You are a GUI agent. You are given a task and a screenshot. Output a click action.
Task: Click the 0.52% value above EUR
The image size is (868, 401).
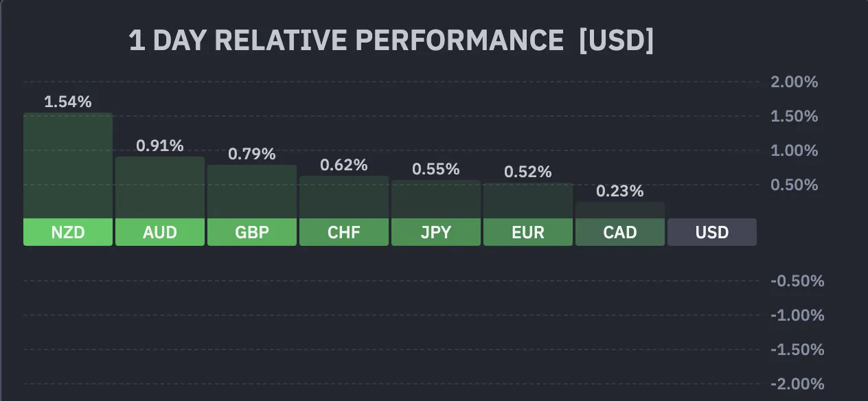[528, 172]
